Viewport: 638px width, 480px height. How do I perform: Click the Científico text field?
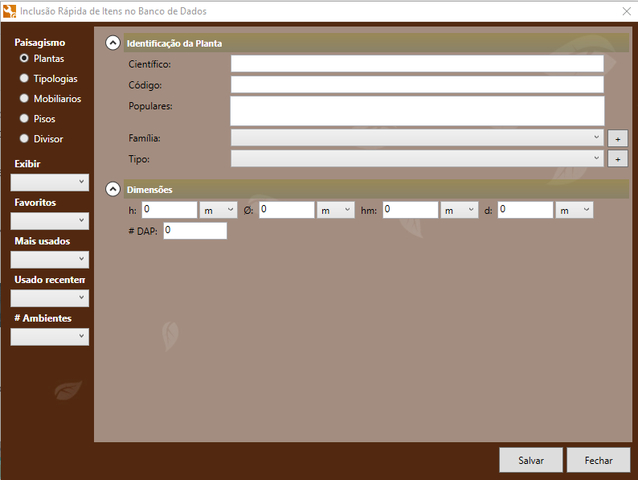point(417,64)
